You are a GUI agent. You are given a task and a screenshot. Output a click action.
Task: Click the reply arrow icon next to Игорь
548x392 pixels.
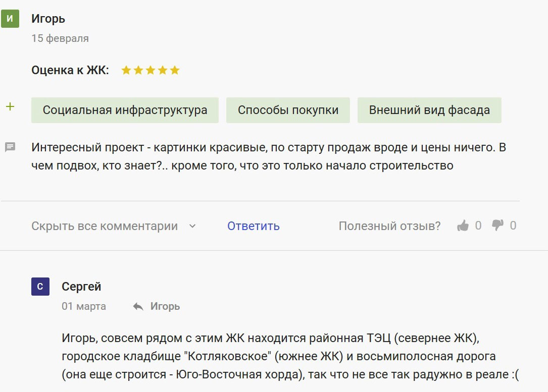click(138, 306)
